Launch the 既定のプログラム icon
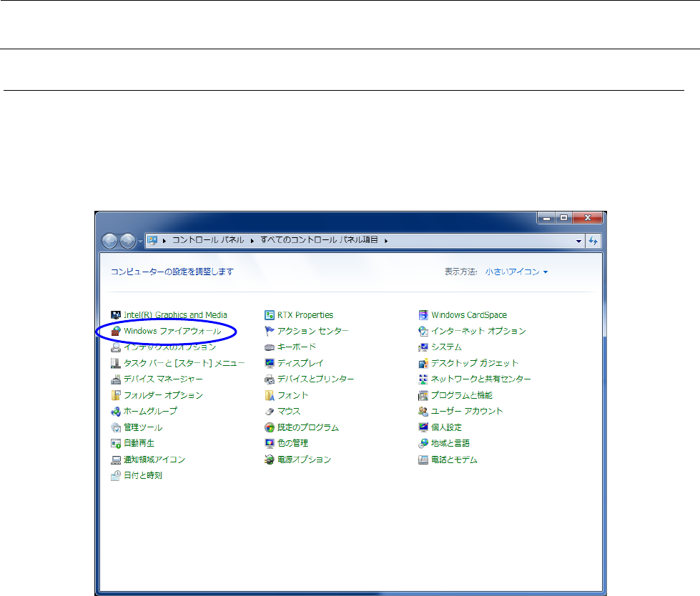 click(x=269, y=427)
